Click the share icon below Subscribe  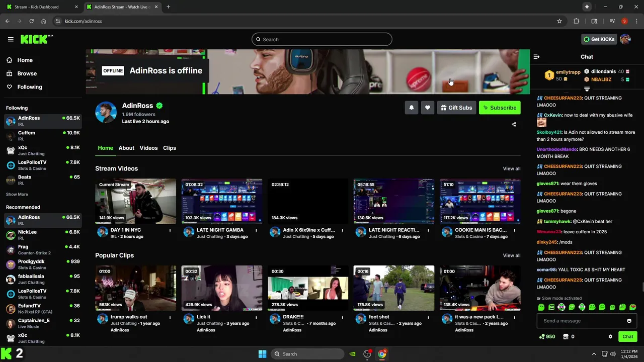(x=514, y=124)
